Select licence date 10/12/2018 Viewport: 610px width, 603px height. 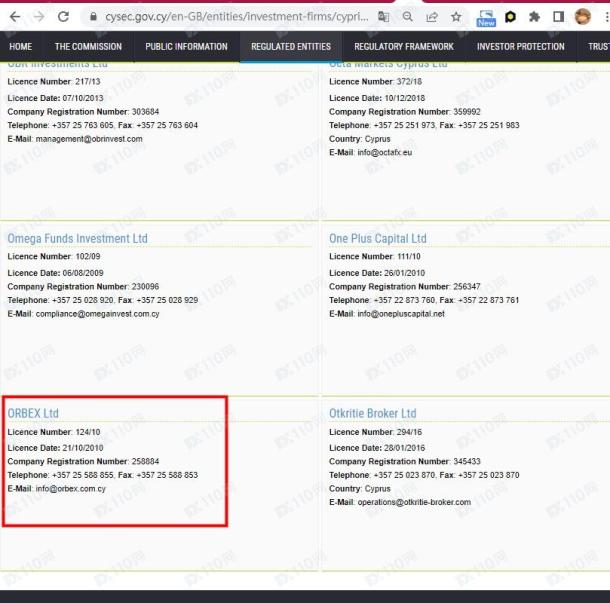[405, 98]
